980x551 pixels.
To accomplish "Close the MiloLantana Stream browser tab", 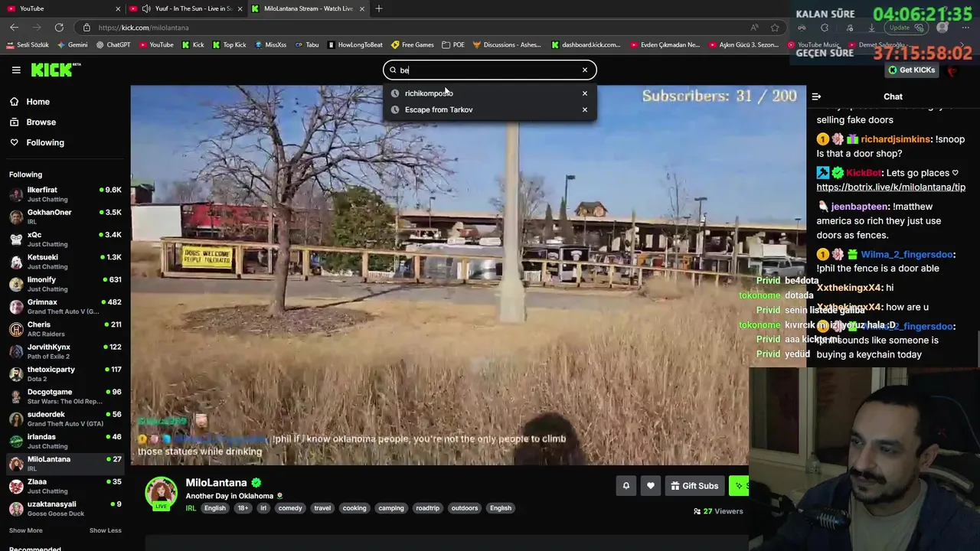I will (x=362, y=8).
